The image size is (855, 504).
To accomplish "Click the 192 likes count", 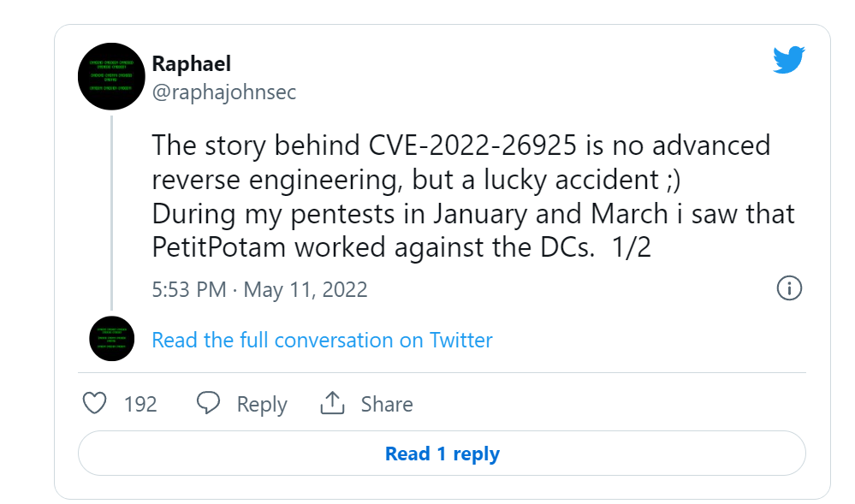I will [140, 404].
